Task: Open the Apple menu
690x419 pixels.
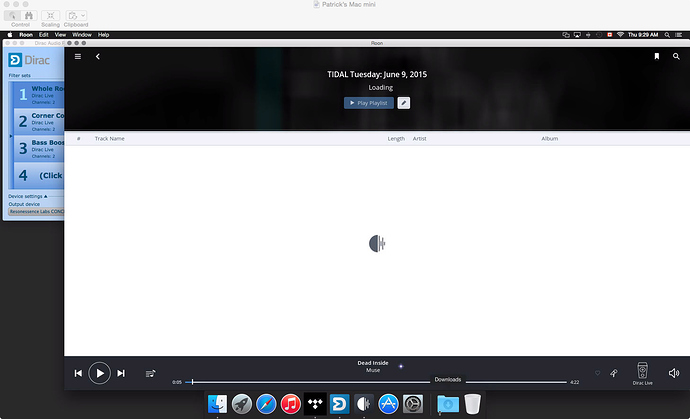Action: pos(10,35)
